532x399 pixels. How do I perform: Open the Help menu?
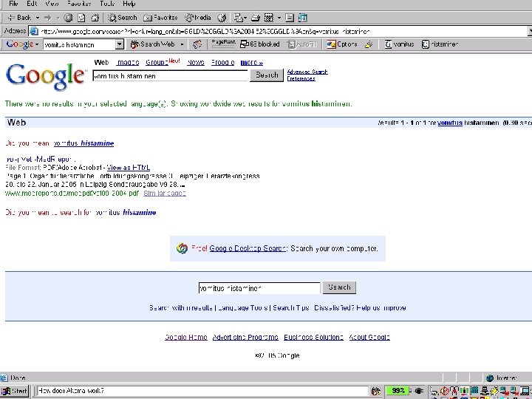(129, 4)
